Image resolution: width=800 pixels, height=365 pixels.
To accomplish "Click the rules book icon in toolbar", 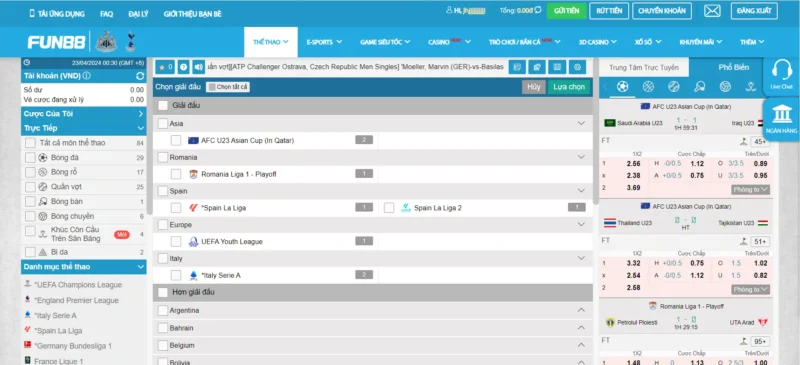I will pyautogui.click(x=557, y=67).
